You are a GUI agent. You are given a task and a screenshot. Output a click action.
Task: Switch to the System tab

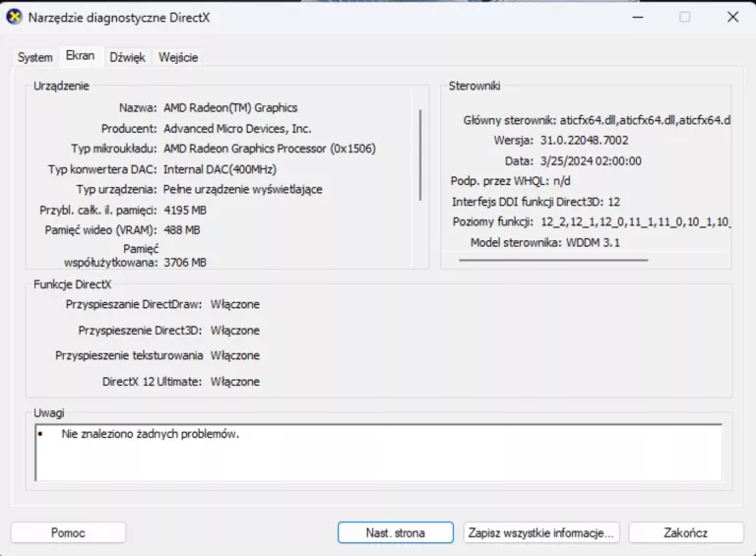(x=35, y=57)
